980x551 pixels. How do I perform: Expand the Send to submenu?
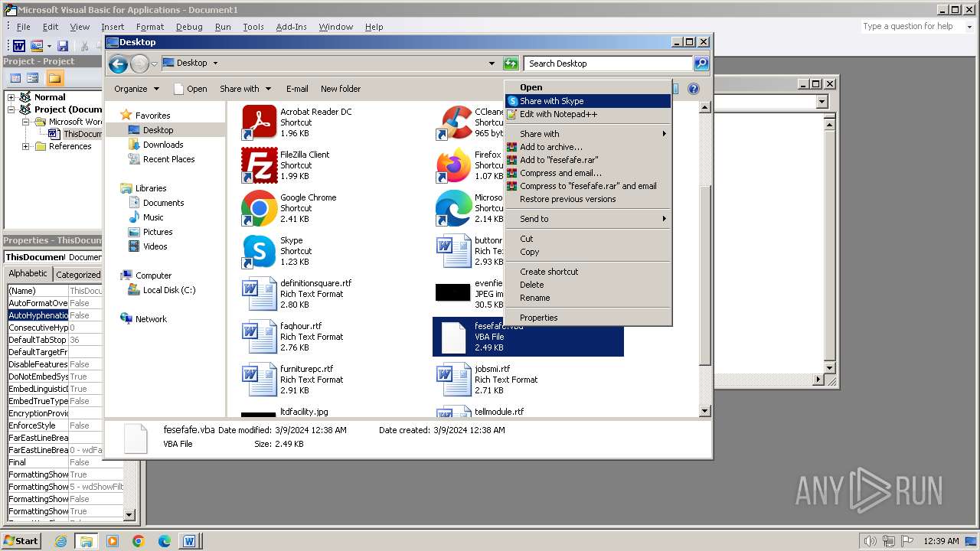click(x=588, y=219)
